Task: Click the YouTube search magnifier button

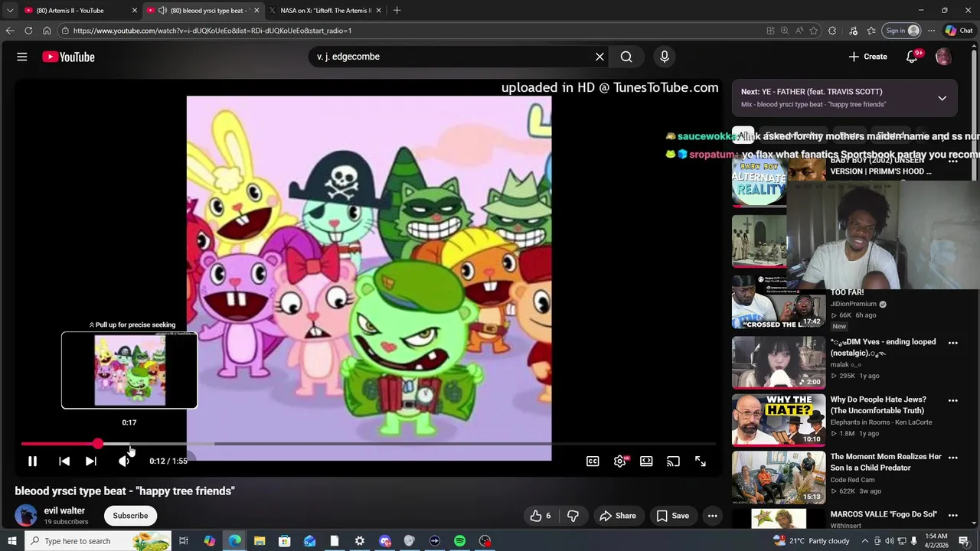Action: (626, 57)
